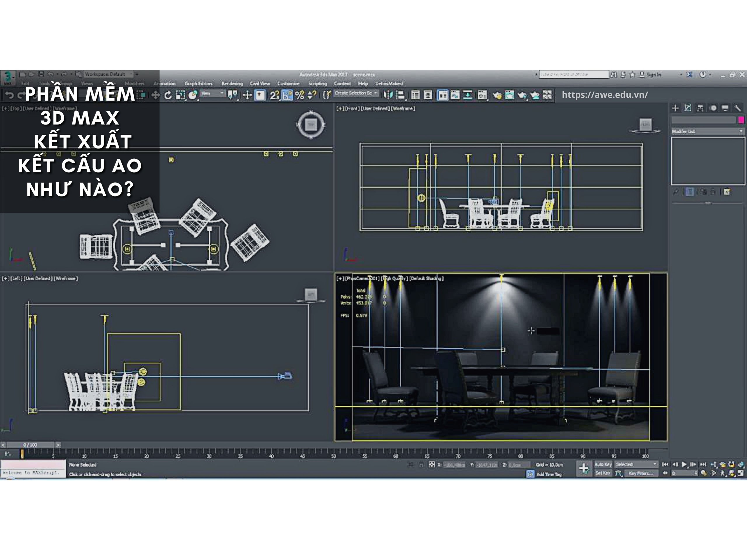Toggle Angle Snap button

[287, 95]
